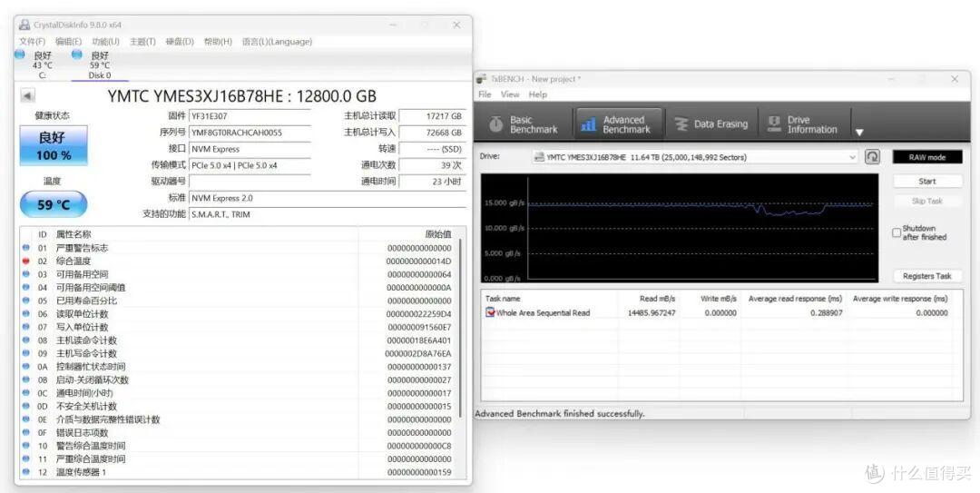Expand the TxBENCH toolbar overflow arrow
This screenshot has height=493, width=980.
tap(859, 132)
